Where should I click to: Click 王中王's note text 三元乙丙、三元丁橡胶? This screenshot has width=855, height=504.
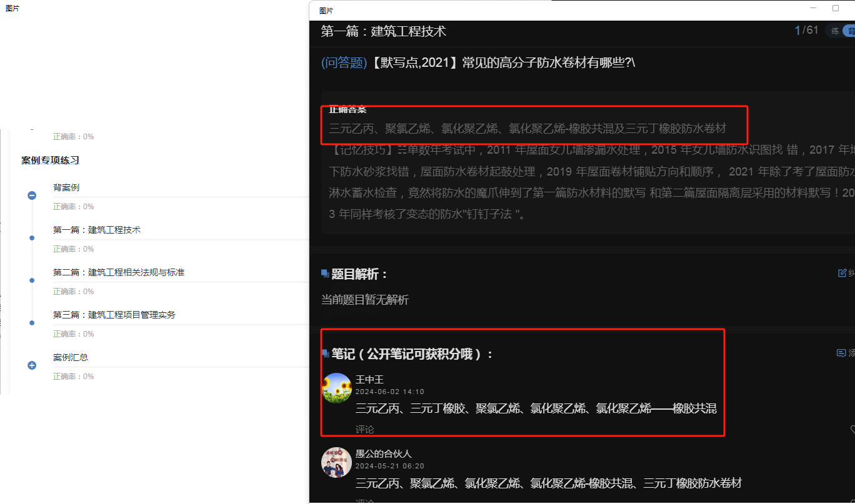(x=536, y=408)
